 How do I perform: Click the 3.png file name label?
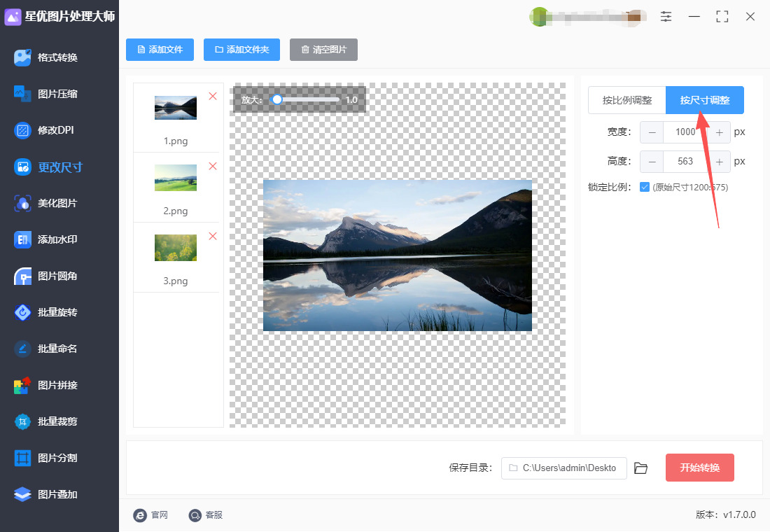tap(176, 281)
